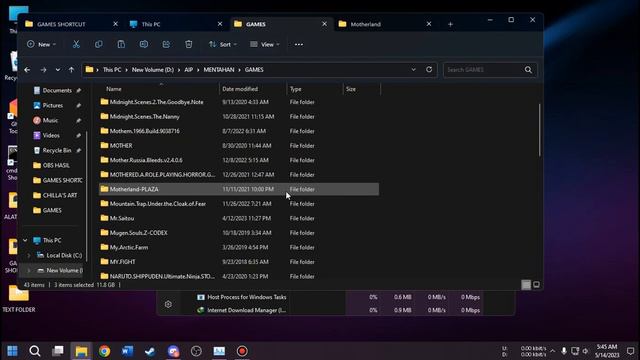Select the My.Arctic.Farm folder
The width and height of the screenshot is (640, 360).
coord(239,247)
